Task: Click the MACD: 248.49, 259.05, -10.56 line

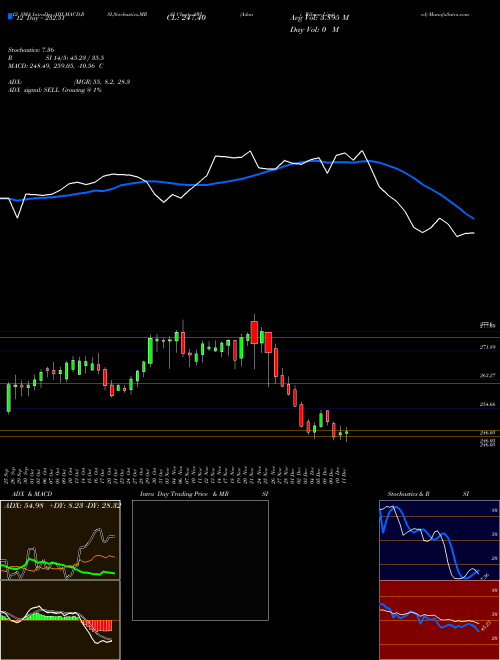Action: point(56,66)
